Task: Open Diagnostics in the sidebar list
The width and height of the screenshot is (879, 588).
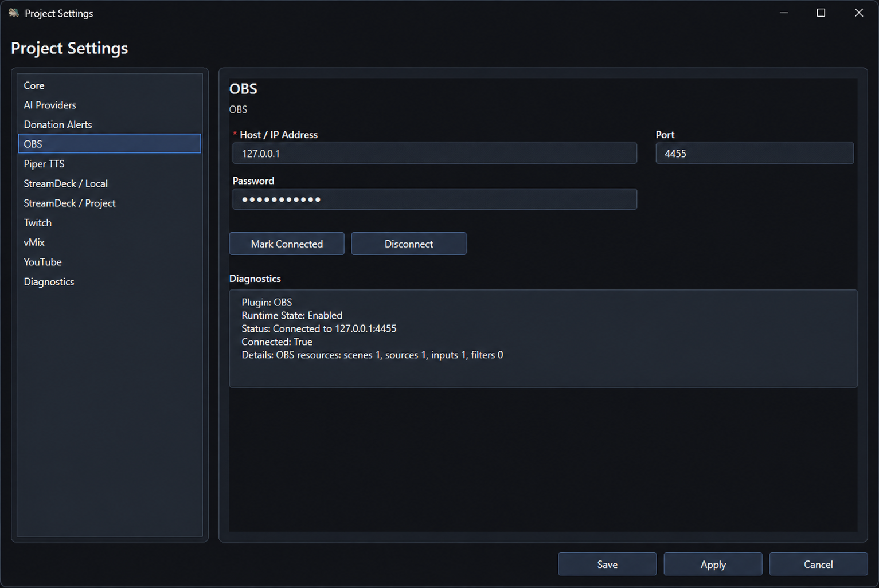Action: (x=110, y=281)
